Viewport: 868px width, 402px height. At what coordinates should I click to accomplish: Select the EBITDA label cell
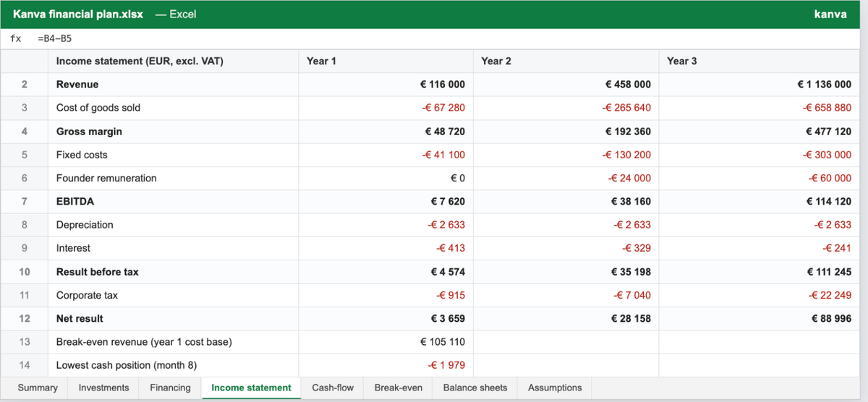click(174, 202)
